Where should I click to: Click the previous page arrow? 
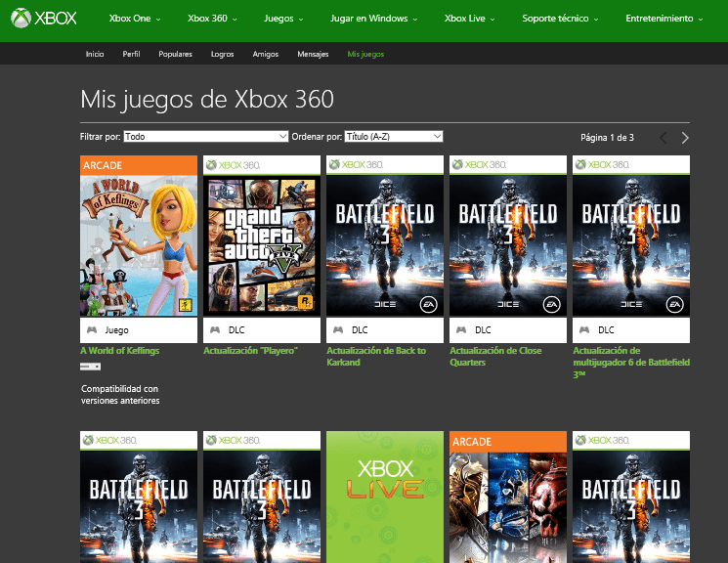tap(664, 138)
